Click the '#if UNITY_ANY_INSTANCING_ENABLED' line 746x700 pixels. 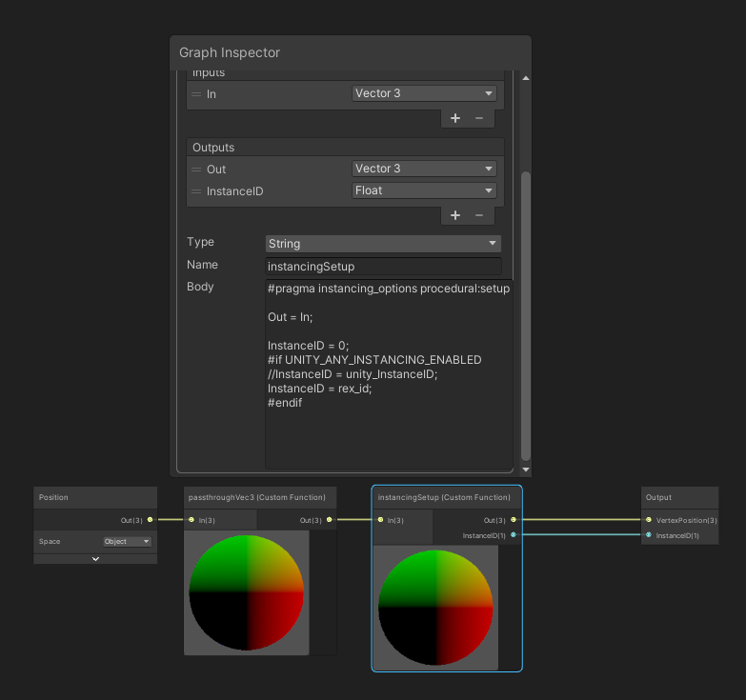click(374, 360)
